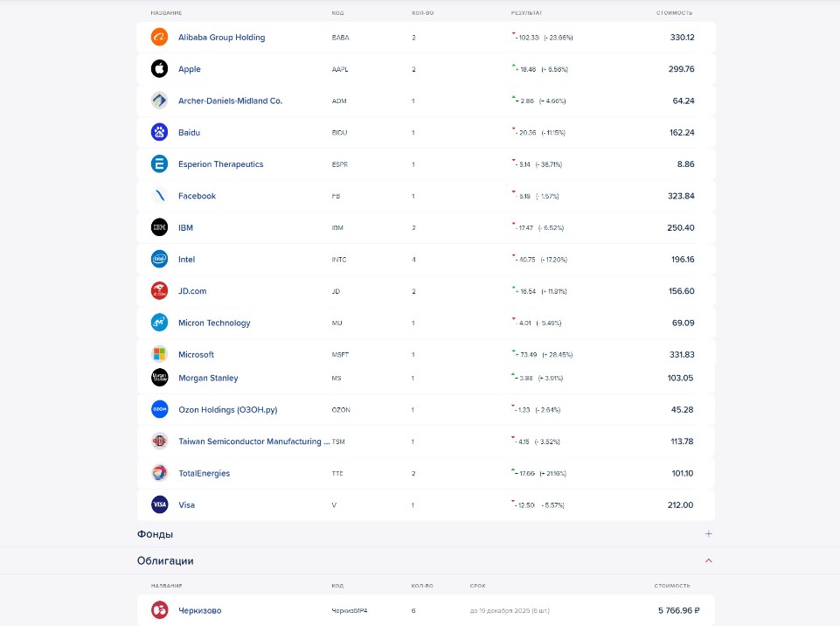Click the Esperion Therapeutics logo icon
The width and height of the screenshot is (840, 626).
tap(159, 164)
